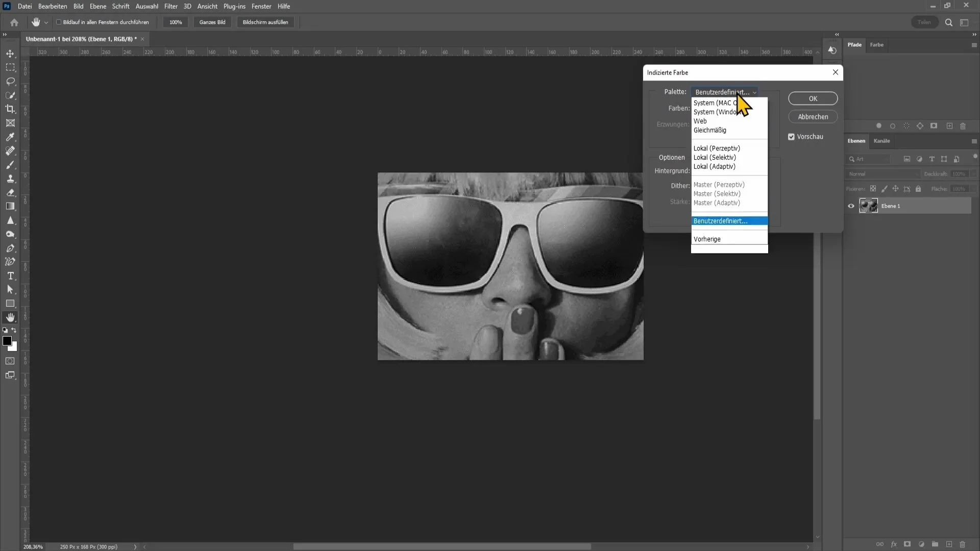The height and width of the screenshot is (551, 980).
Task: Switch to the Kanäle tab
Action: click(x=881, y=141)
